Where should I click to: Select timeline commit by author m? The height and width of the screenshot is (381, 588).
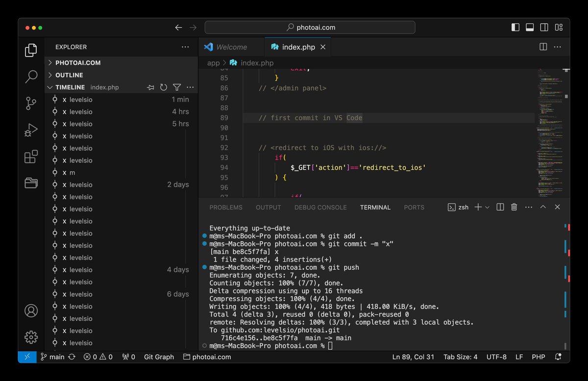122,173
